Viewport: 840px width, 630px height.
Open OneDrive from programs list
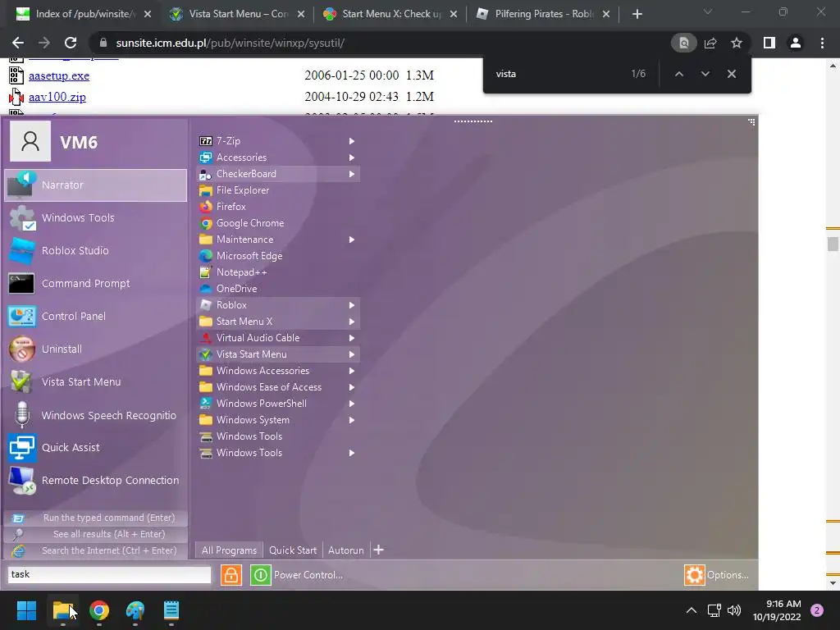pyautogui.click(x=278, y=289)
